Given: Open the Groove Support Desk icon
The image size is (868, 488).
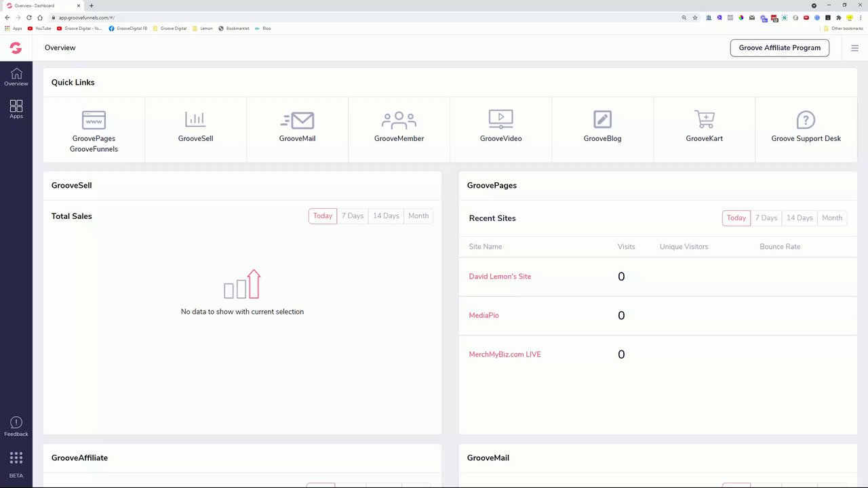Looking at the screenshot, I should (806, 120).
